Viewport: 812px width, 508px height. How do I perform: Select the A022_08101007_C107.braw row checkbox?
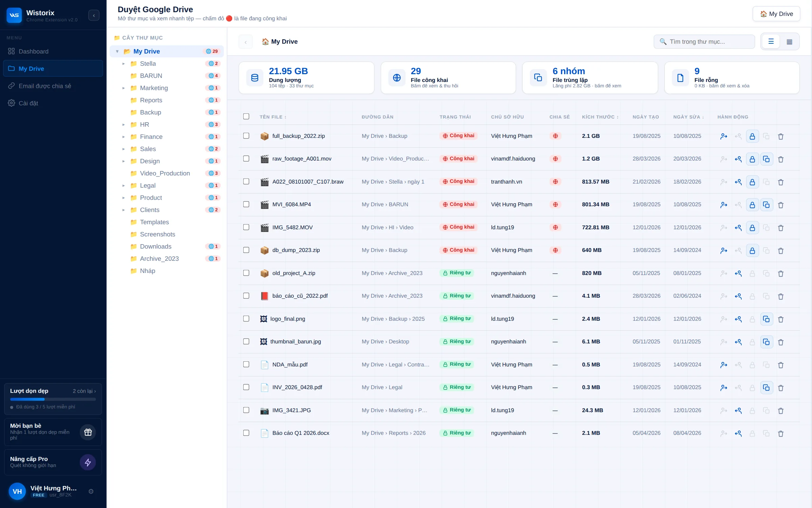tap(246, 182)
